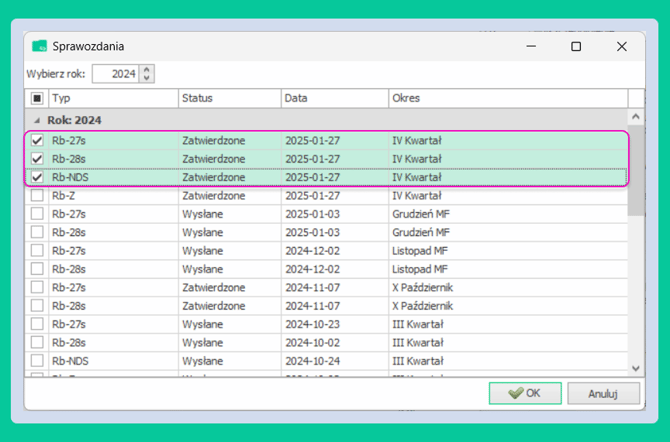670x442 pixels.
Task: Confirm with the OK button
Action: coord(525,393)
